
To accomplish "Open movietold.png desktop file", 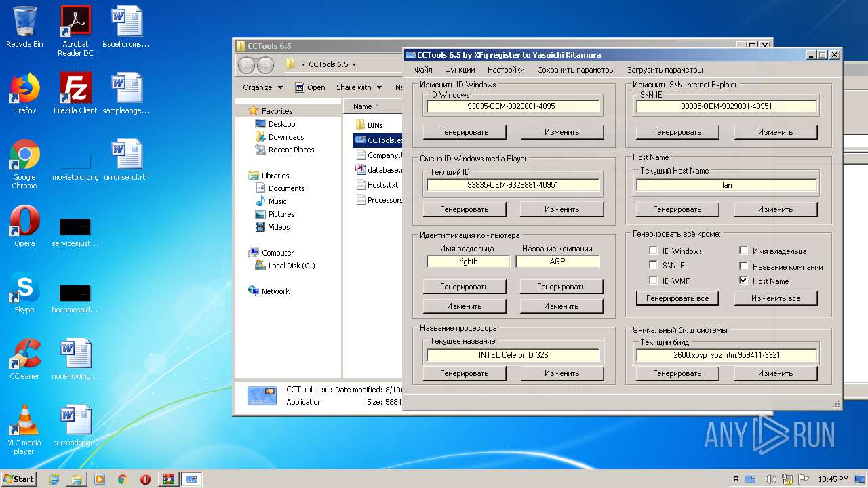I will coord(75,167).
